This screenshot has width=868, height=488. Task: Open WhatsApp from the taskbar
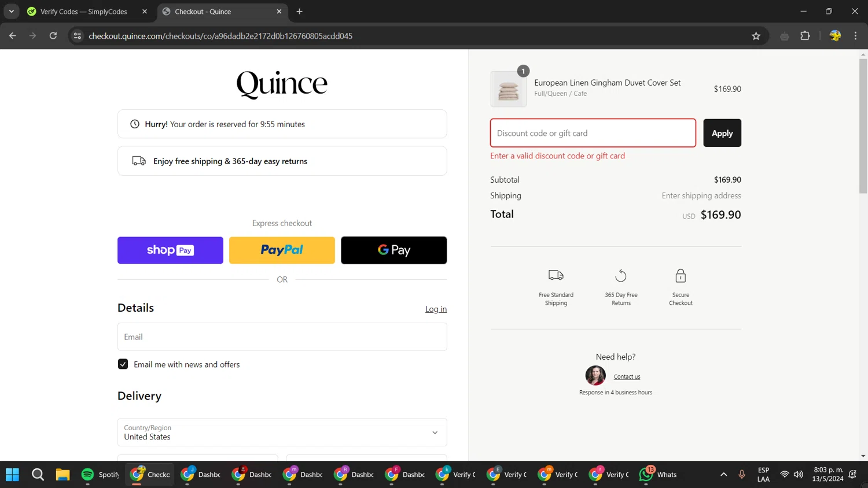pos(658,475)
